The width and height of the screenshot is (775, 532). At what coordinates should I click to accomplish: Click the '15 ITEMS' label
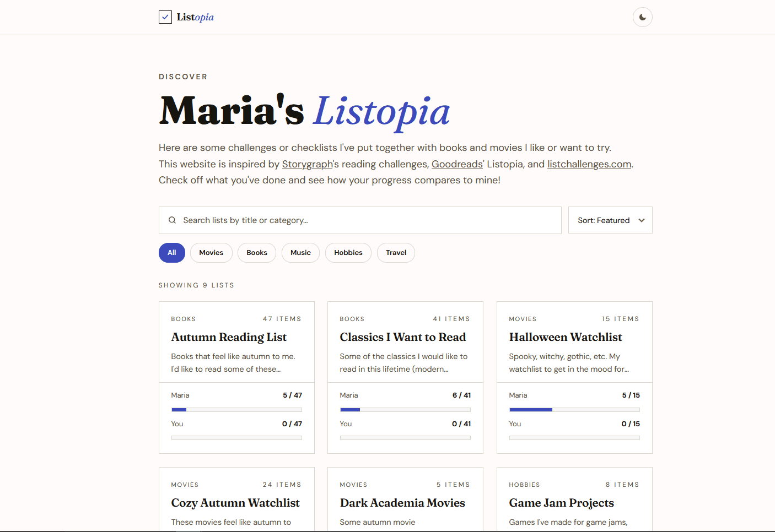point(621,319)
